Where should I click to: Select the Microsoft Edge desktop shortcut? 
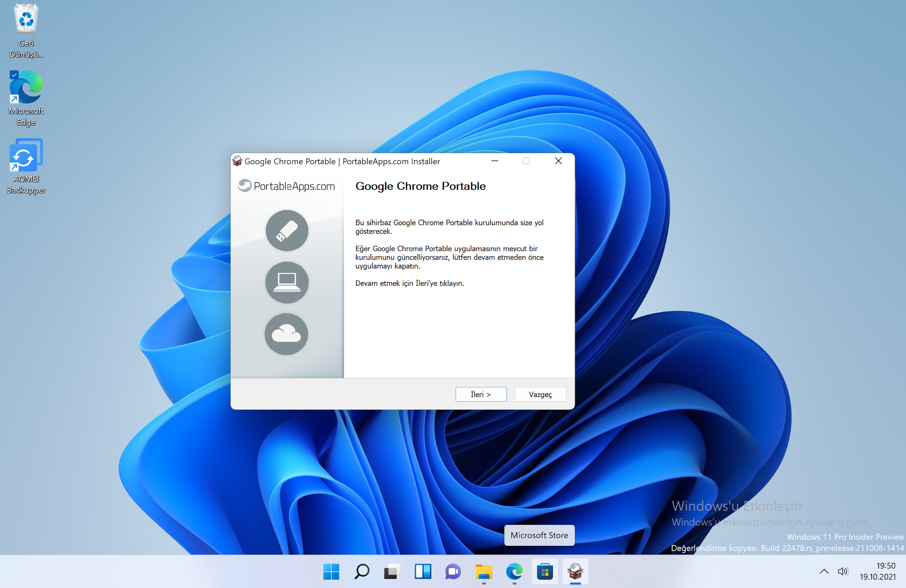click(x=26, y=99)
